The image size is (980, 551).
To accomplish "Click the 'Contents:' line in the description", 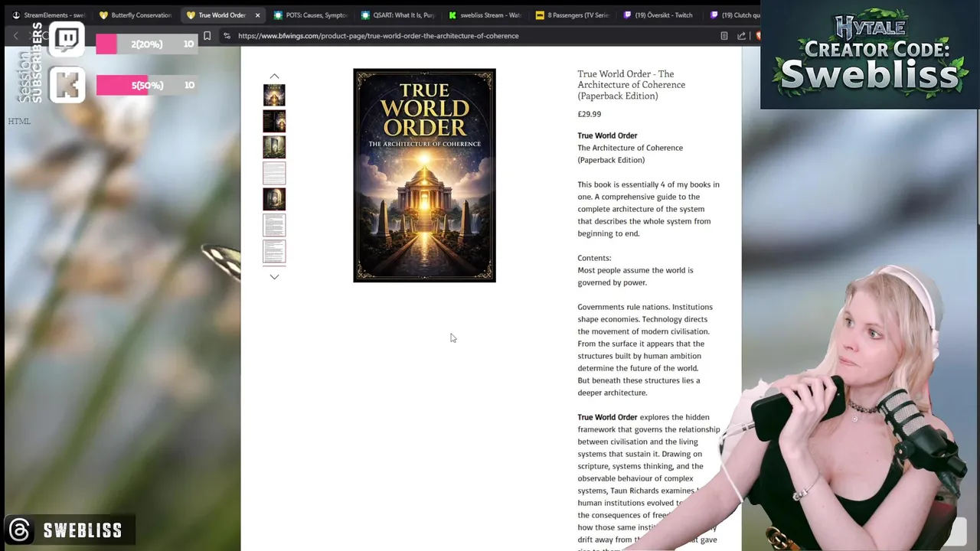I will (594, 258).
